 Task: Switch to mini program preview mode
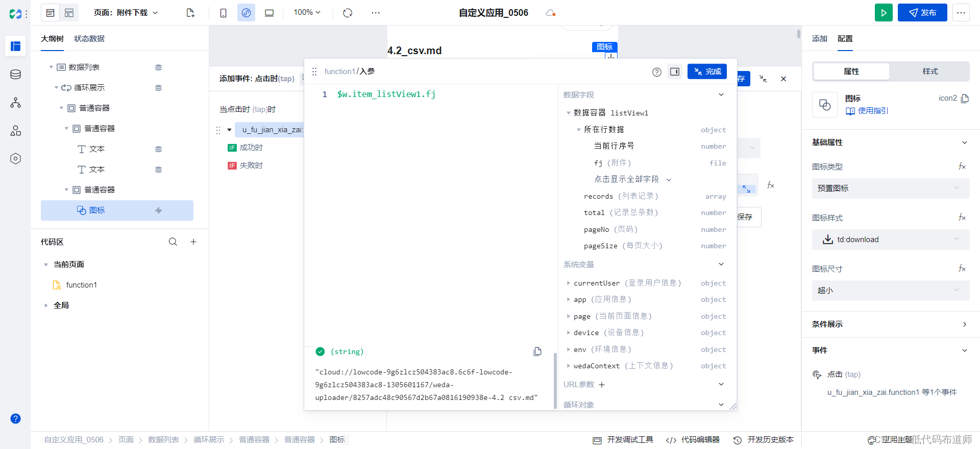click(x=246, y=13)
